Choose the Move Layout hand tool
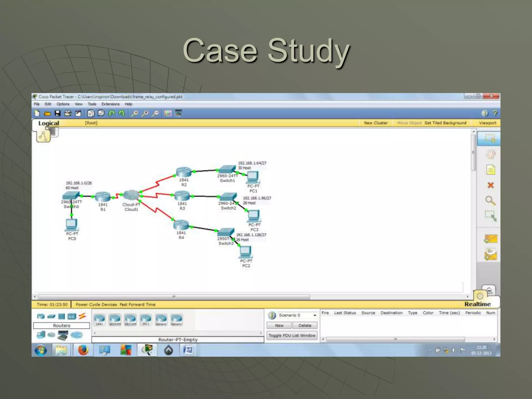Viewport: 532px width, 399px height. pyautogui.click(x=490, y=154)
